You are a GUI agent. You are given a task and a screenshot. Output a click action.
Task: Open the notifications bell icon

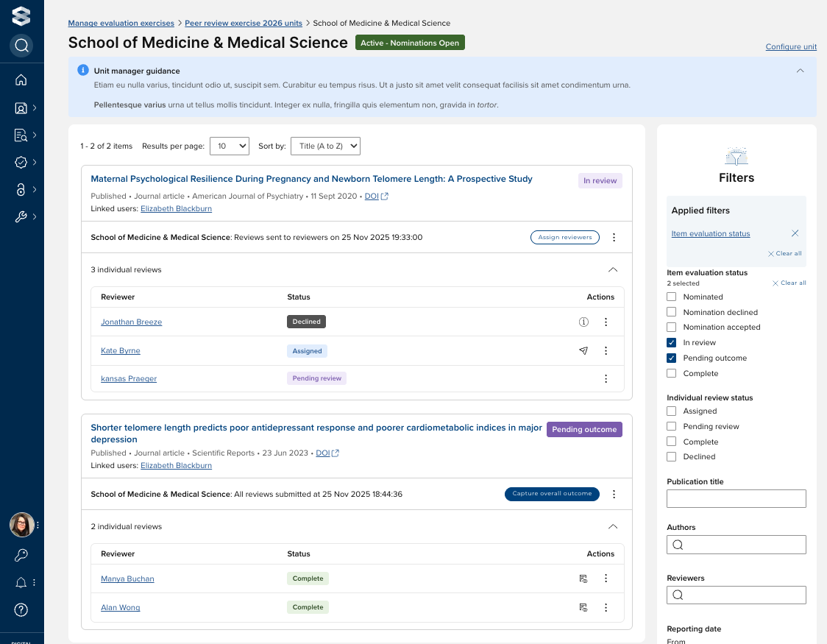(x=21, y=583)
